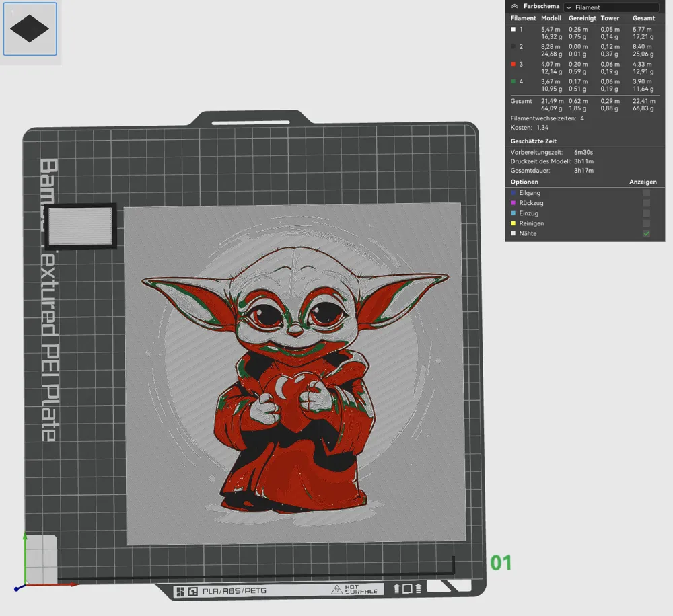Image resolution: width=673 pixels, height=616 pixels.
Task: Click the cyan Einzug legend icon
Action: [513, 213]
